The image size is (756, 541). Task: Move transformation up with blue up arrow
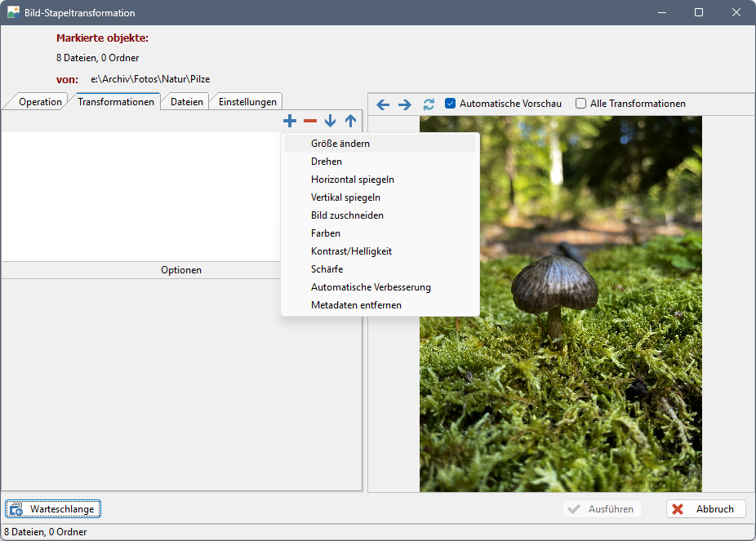[350, 121]
